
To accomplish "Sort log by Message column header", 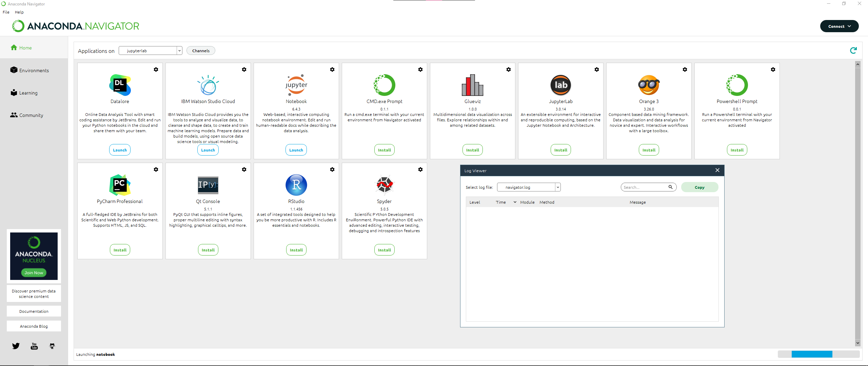I will 638,202.
